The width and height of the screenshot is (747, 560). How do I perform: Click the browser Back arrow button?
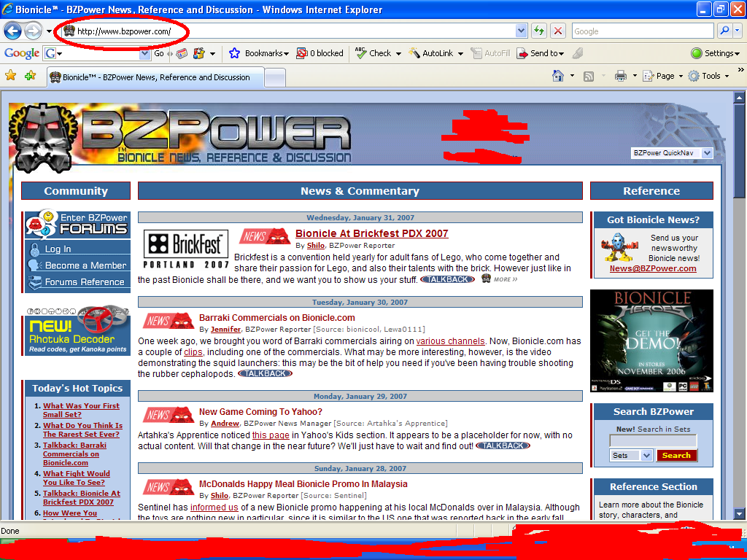tap(13, 31)
